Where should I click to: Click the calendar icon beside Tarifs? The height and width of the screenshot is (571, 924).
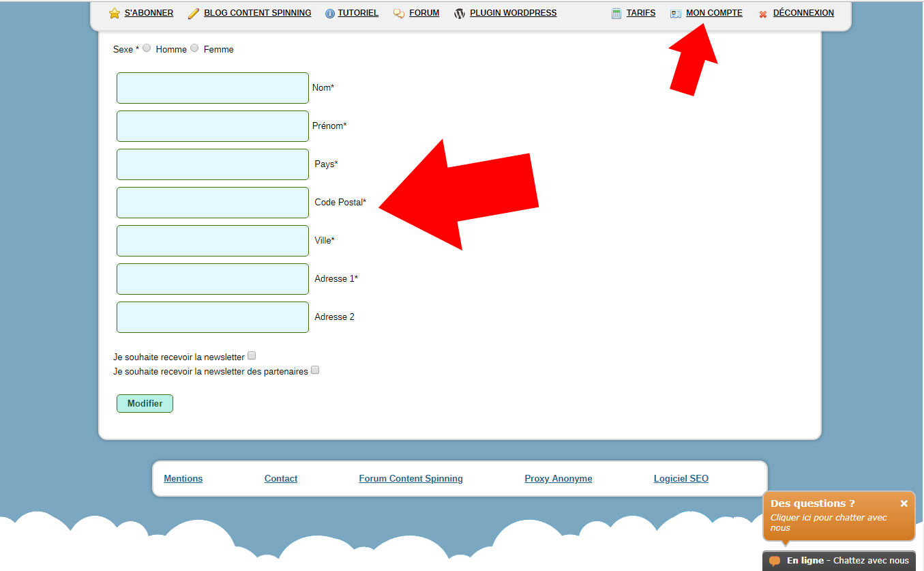616,14
